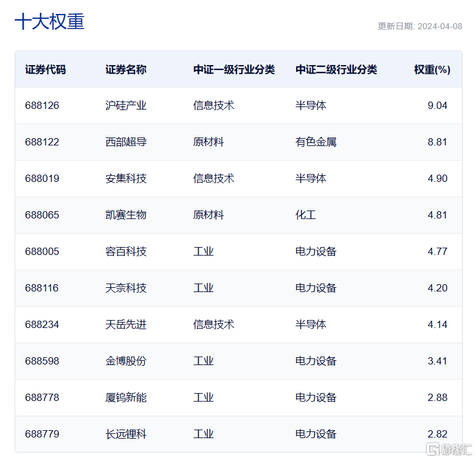
Task: Select the 长远锂科 name cell
Action: coord(126,434)
